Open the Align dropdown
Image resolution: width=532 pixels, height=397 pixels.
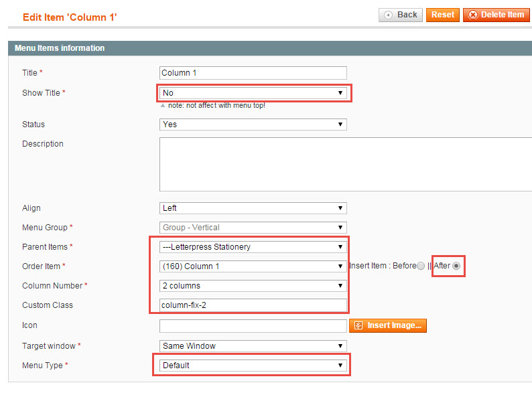(x=253, y=208)
